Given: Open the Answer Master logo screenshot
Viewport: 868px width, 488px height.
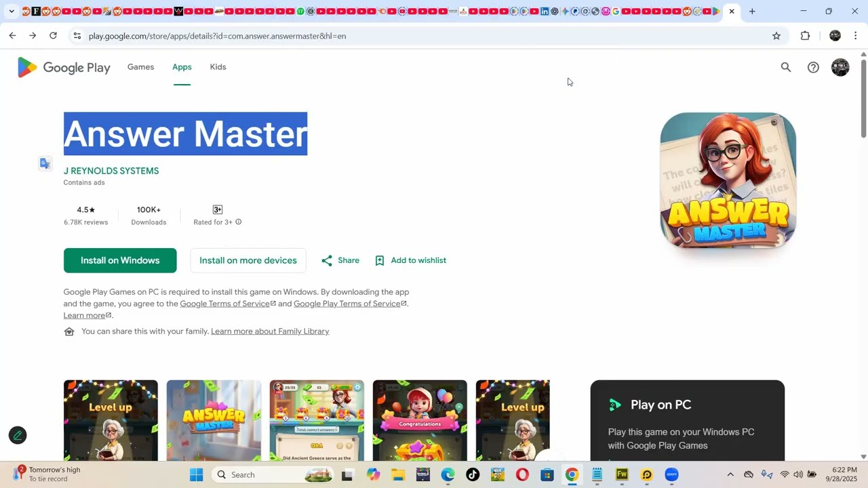Looking at the screenshot, I should point(214,420).
